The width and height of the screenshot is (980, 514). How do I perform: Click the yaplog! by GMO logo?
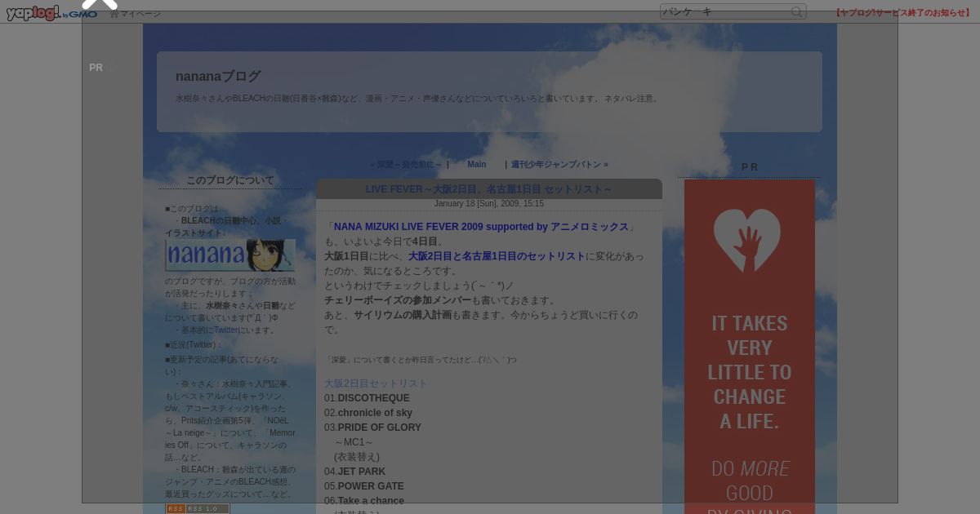51,13
